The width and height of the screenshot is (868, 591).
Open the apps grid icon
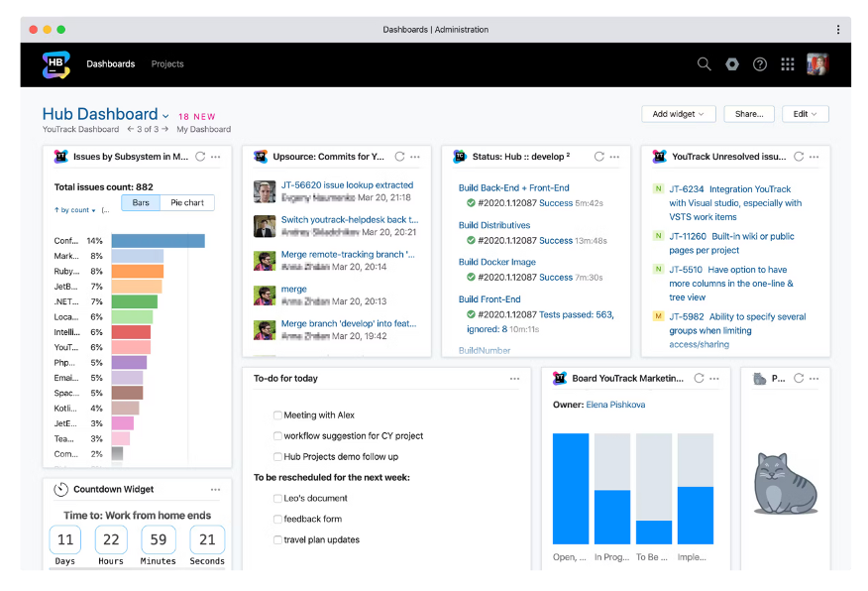(787, 64)
